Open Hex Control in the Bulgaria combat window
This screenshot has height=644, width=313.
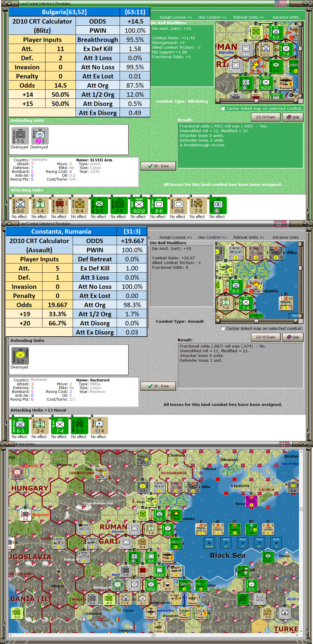[x=213, y=17]
